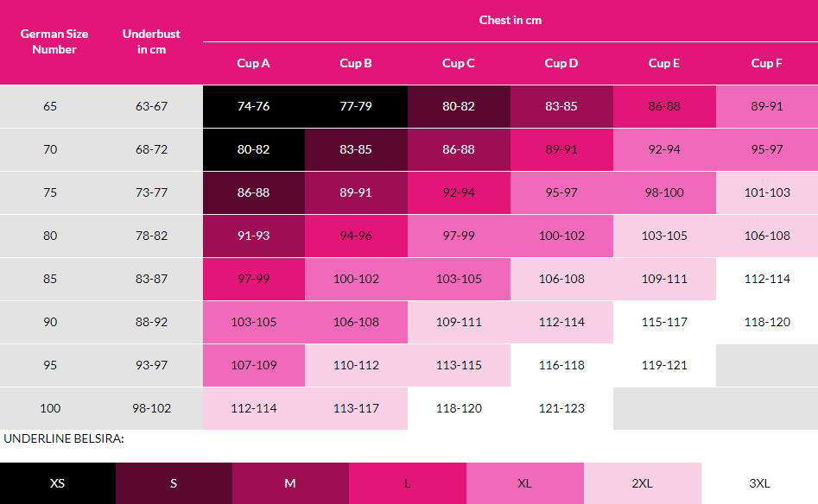Click the UNDERLINE BELSIRA label

[64, 438]
